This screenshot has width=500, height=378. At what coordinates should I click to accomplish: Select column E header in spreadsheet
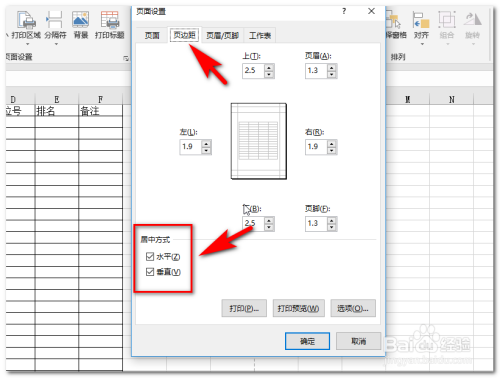[57, 99]
